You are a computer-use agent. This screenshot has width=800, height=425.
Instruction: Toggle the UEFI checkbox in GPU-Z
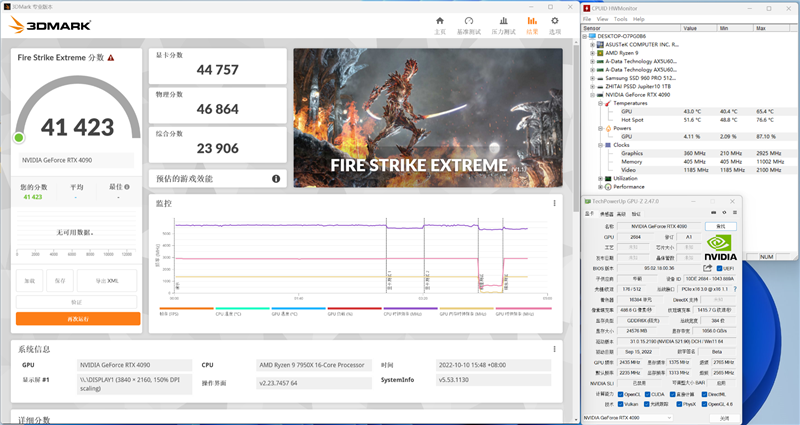[719, 268]
